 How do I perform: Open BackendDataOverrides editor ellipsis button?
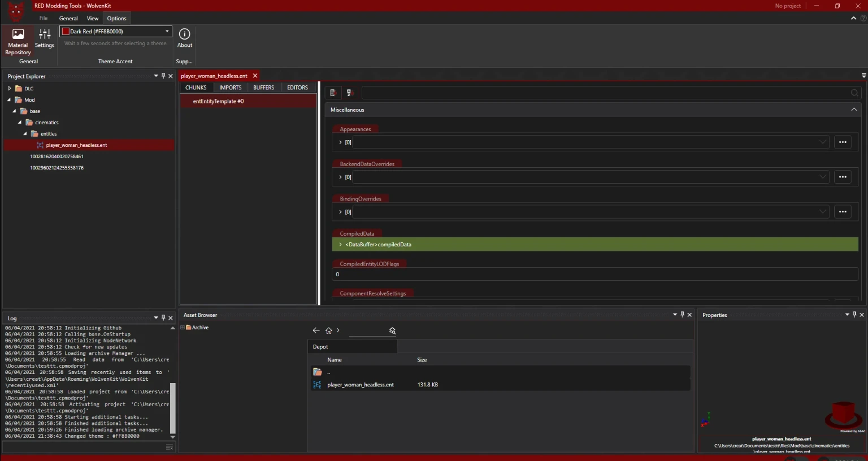(843, 177)
